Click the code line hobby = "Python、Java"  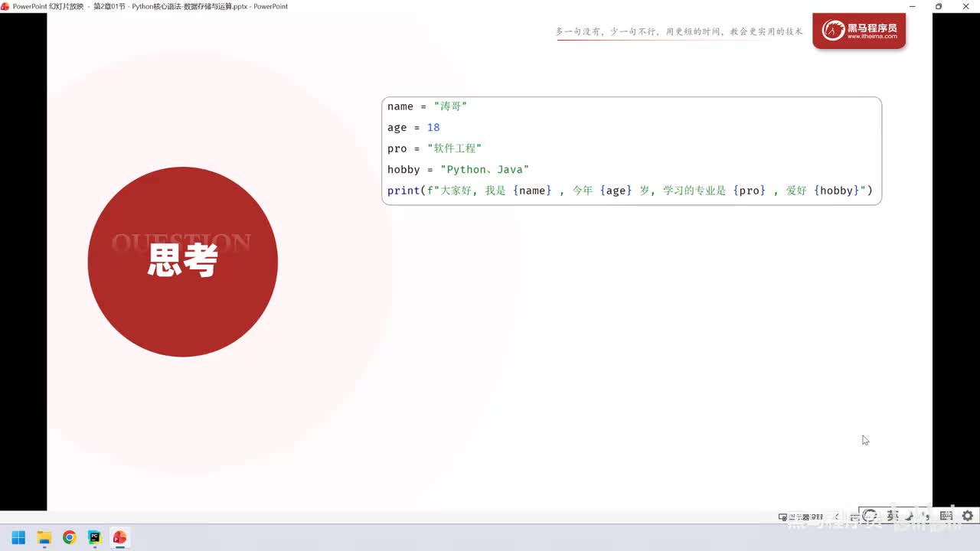coord(458,170)
